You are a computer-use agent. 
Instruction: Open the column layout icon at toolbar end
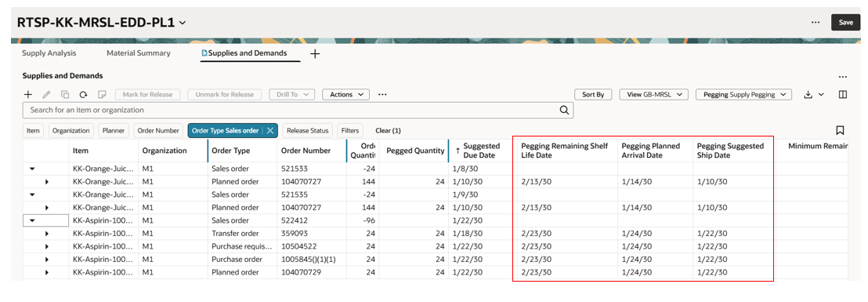point(842,94)
